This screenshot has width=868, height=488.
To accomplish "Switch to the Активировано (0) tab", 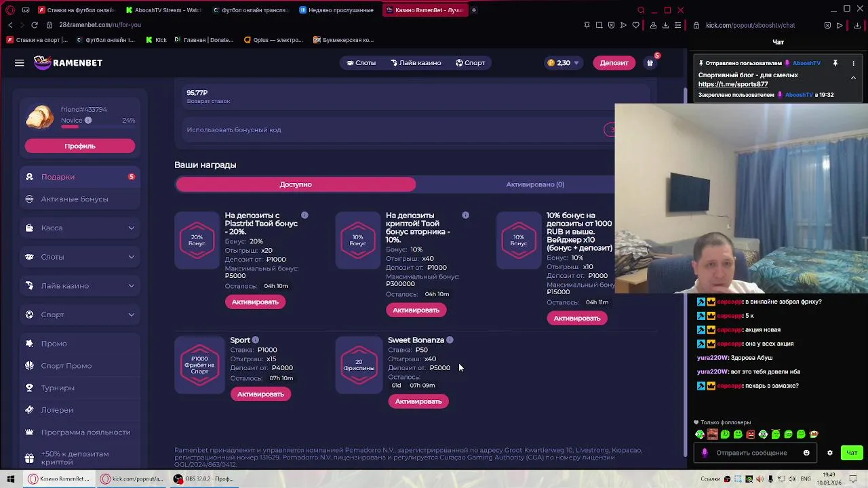I will 535,184.
